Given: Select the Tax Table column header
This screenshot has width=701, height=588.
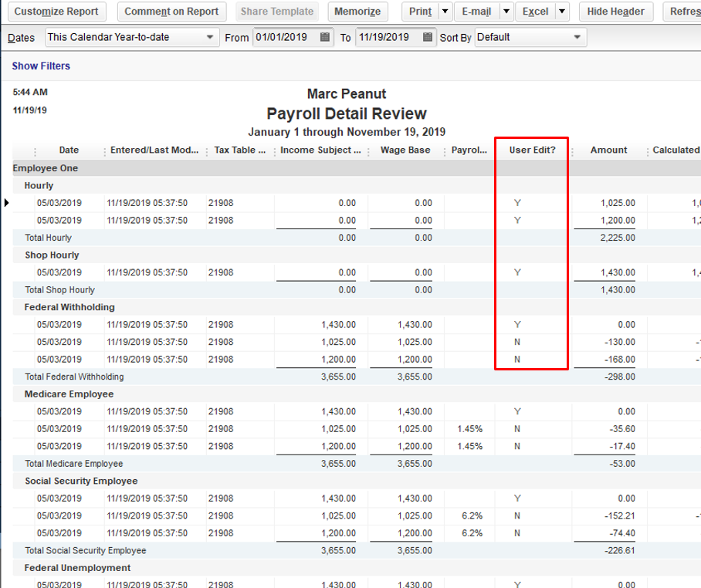Looking at the screenshot, I should (239, 150).
